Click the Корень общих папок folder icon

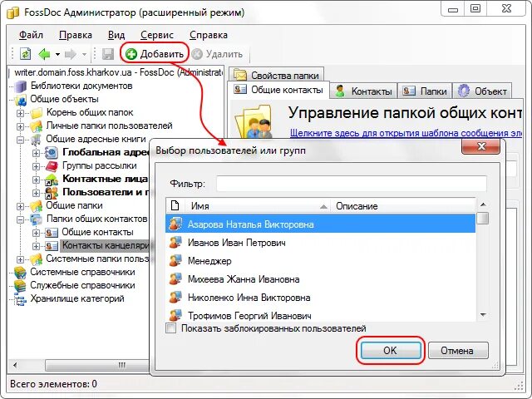36,112
